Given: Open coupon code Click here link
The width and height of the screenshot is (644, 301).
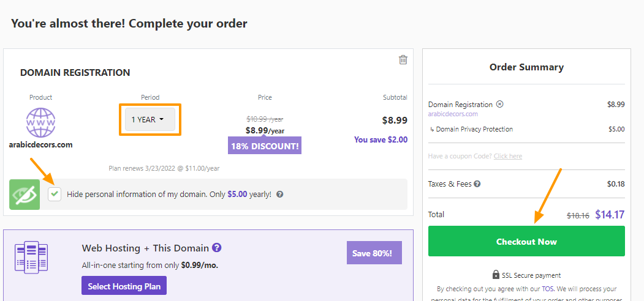Looking at the screenshot, I should point(507,156).
